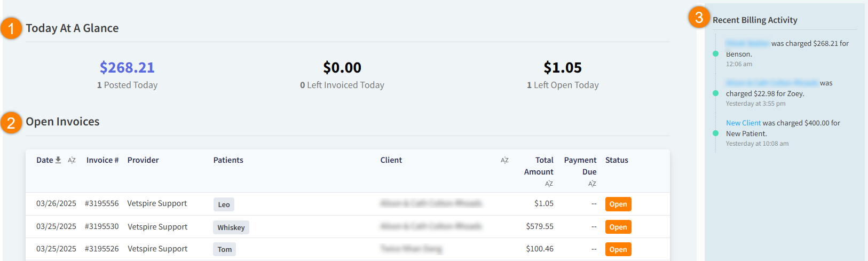Click Open status for invoice #3195556
The width and height of the screenshot is (868, 261).
618,204
